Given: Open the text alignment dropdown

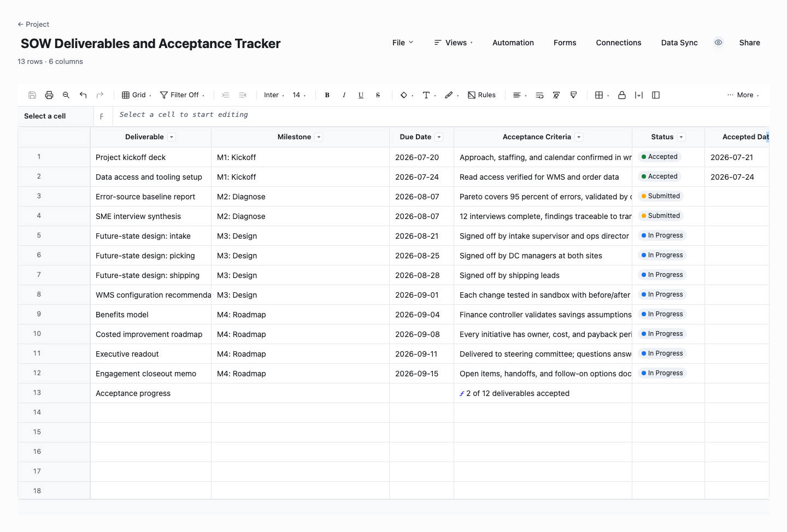Looking at the screenshot, I should (520, 95).
